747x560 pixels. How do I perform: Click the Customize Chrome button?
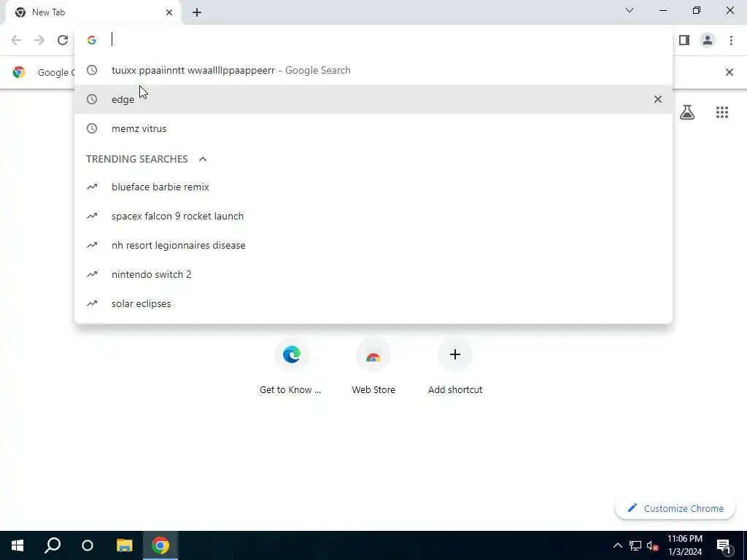pyautogui.click(x=675, y=508)
